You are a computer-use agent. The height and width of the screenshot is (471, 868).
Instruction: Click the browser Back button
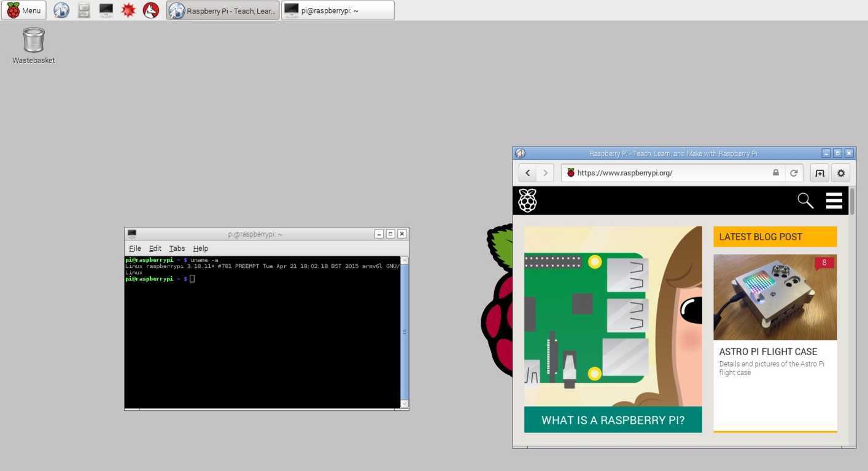point(528,173)
